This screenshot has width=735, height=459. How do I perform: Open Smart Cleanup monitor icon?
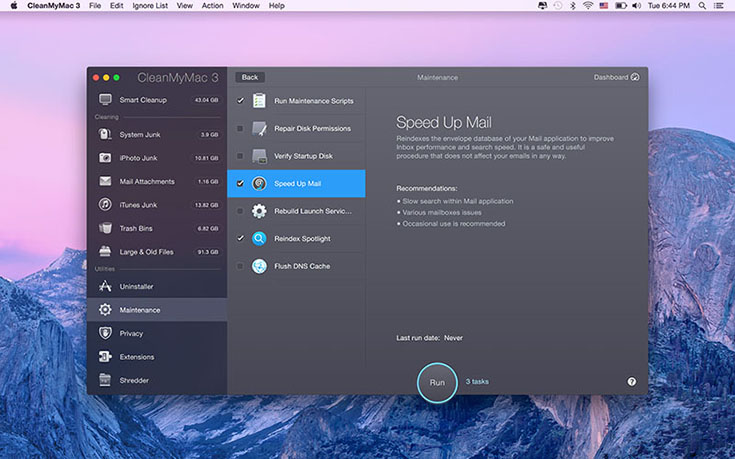[x=105, y=99]
